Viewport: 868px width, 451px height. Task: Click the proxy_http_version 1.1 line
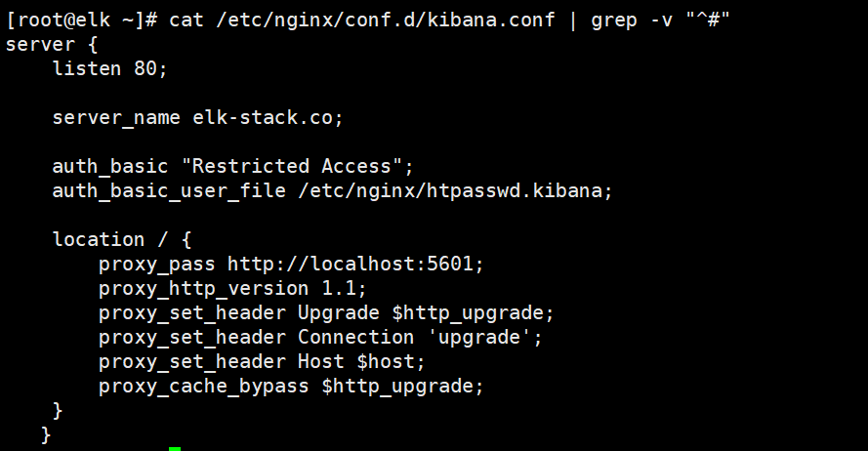point(232,288)
